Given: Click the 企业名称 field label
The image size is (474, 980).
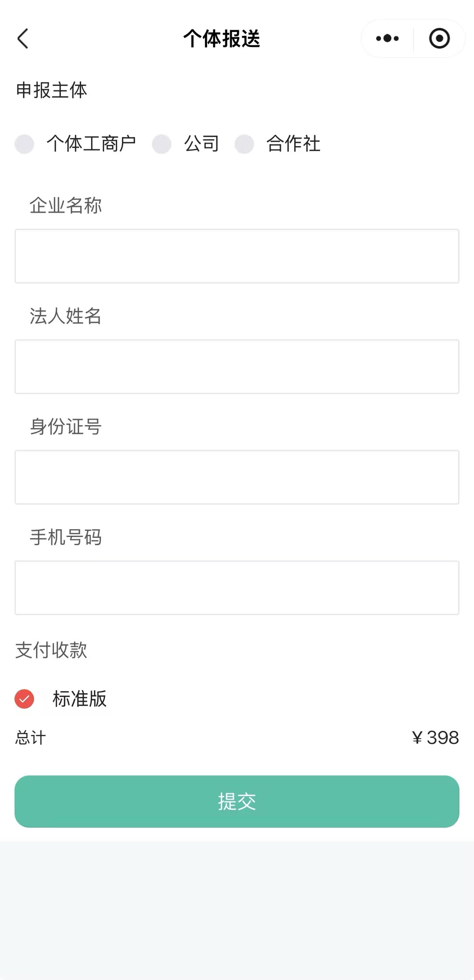Looking at the screenshot, I should point(66,205).
